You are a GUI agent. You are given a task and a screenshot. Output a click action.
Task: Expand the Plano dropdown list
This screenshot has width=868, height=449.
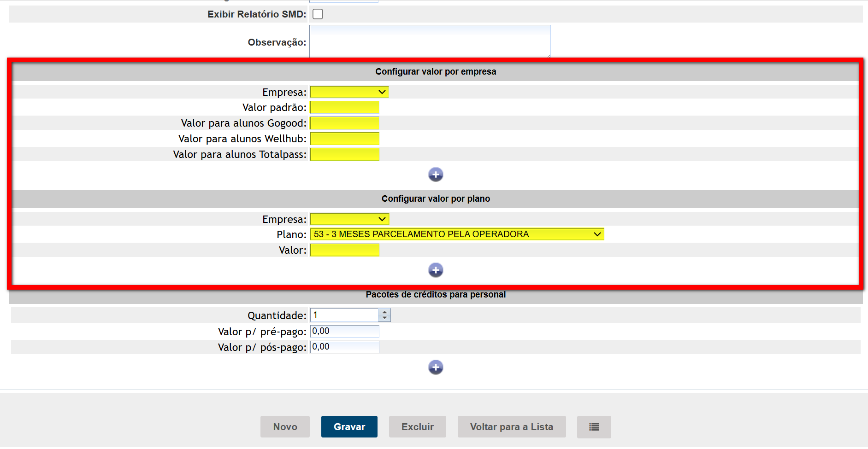coord(456,234)
